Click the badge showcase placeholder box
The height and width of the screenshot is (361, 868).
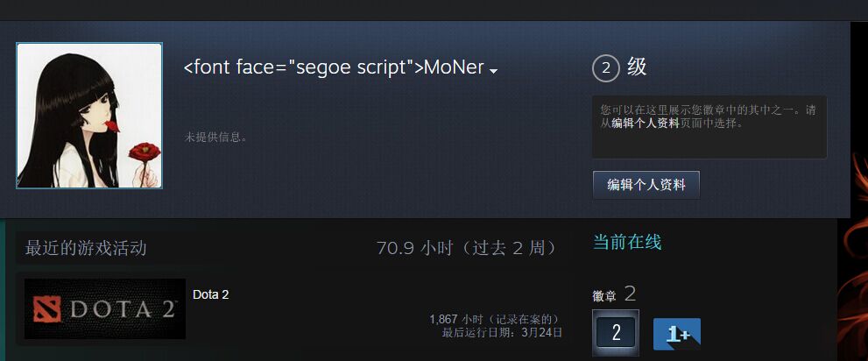(x=709, y=127)
